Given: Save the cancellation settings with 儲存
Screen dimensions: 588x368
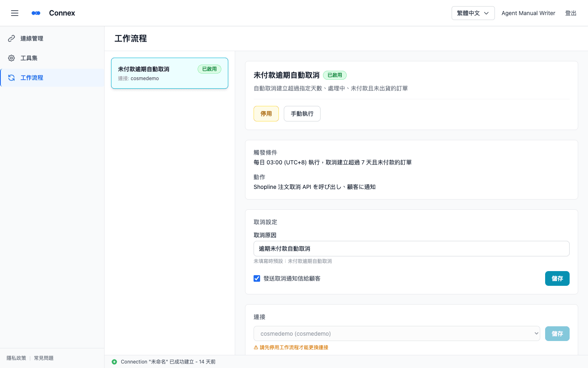Looking at the screenshot, I should pos(557,278).
